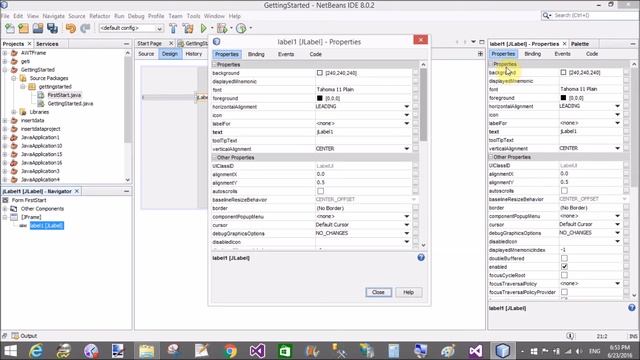Switch to the Services tab

click(x=47, y=44)
